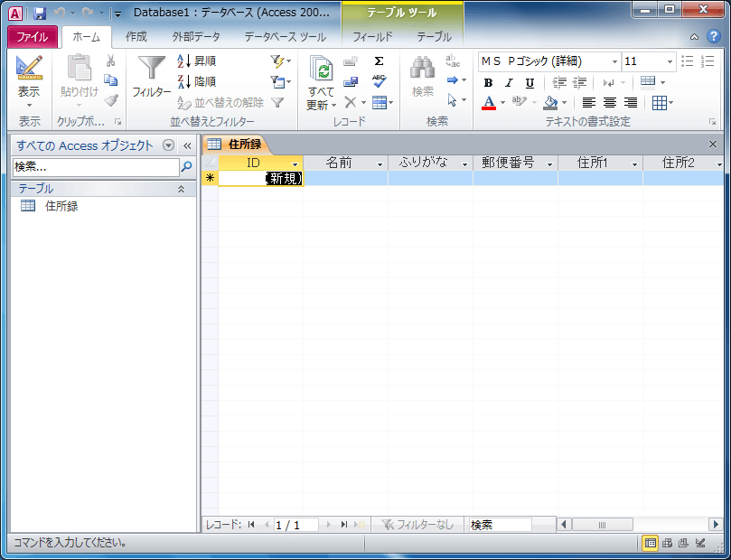
Task: Toggle italic formatting
Action: point(509,82)
